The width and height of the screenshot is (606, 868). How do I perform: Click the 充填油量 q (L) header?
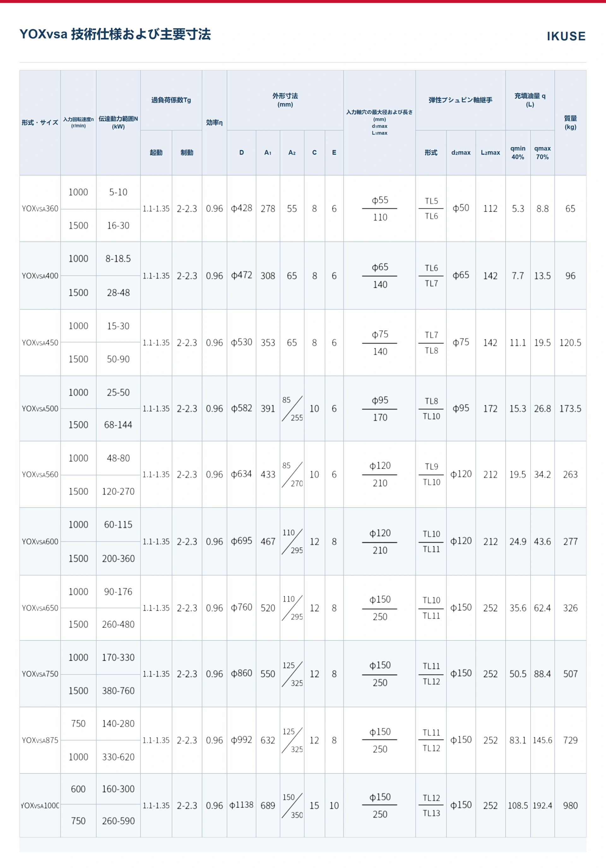pos(530,100)
